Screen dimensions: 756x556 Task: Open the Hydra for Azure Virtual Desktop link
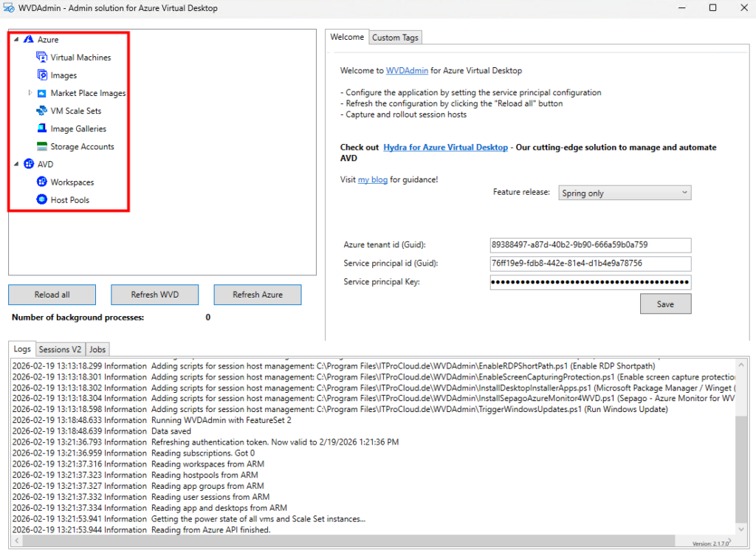point(445,148)
